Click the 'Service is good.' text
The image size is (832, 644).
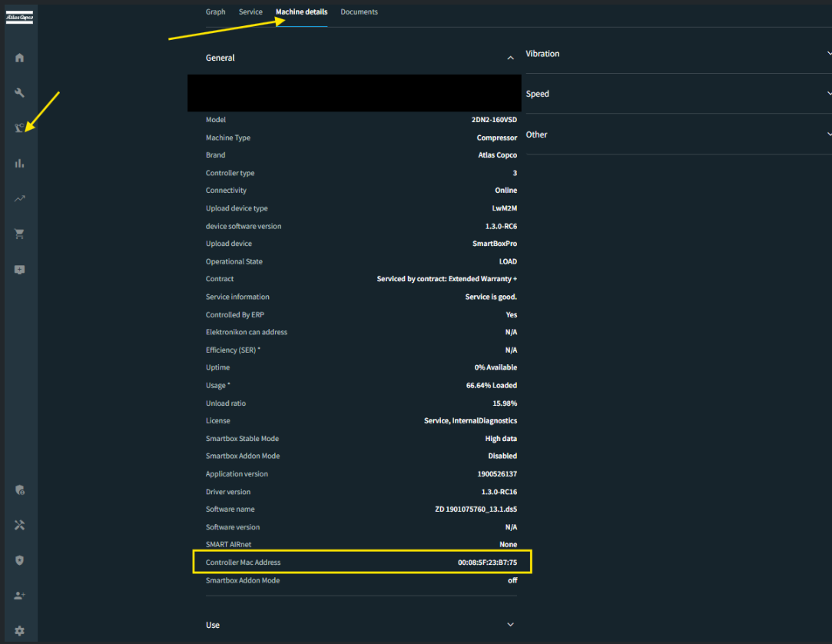[x=491, y=297]
